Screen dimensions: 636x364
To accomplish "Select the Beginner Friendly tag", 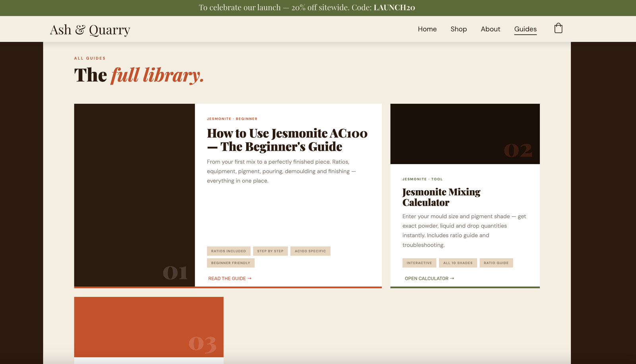I will (231, 263).
